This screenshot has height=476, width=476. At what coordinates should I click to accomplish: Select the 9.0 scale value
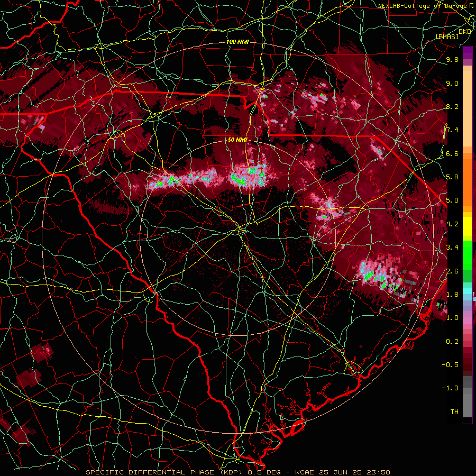[452, 83]
